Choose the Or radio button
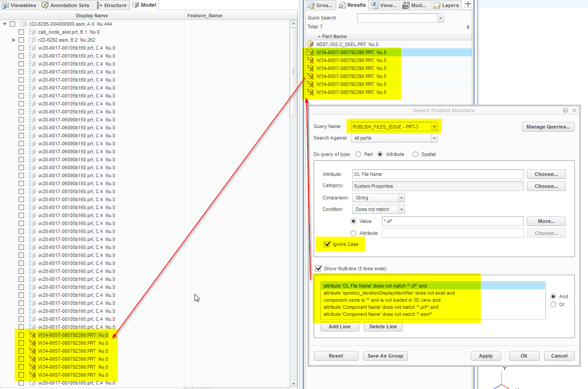Image resolution: width=588 pixels, height=389 pixels. pos(553,304)
